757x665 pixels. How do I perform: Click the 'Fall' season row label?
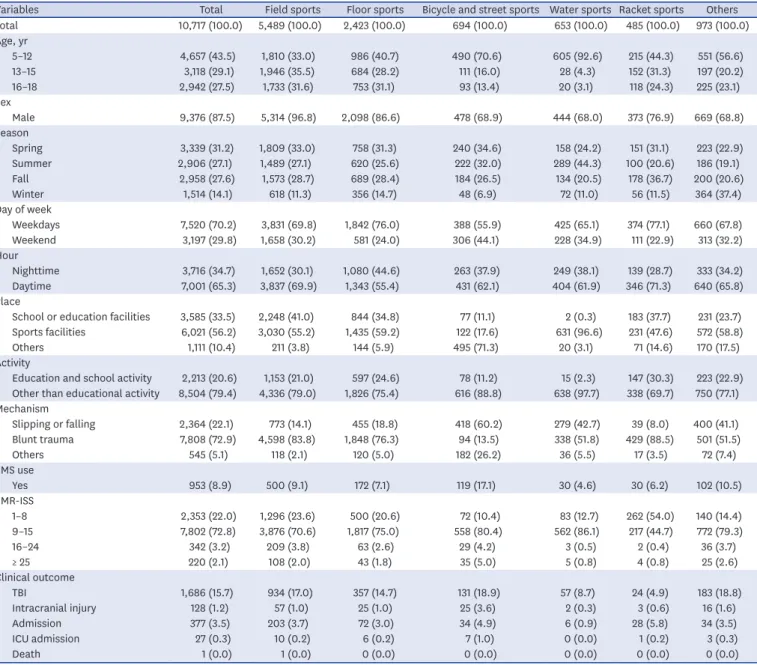pyautogui.click(x=20, y=179)
